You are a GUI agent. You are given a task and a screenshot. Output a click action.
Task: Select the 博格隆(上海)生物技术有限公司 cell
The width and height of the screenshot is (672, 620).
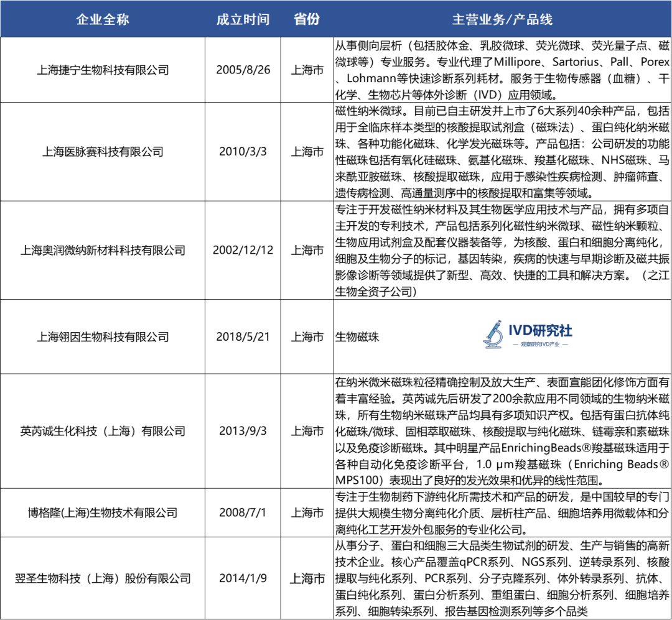(103, 512)
